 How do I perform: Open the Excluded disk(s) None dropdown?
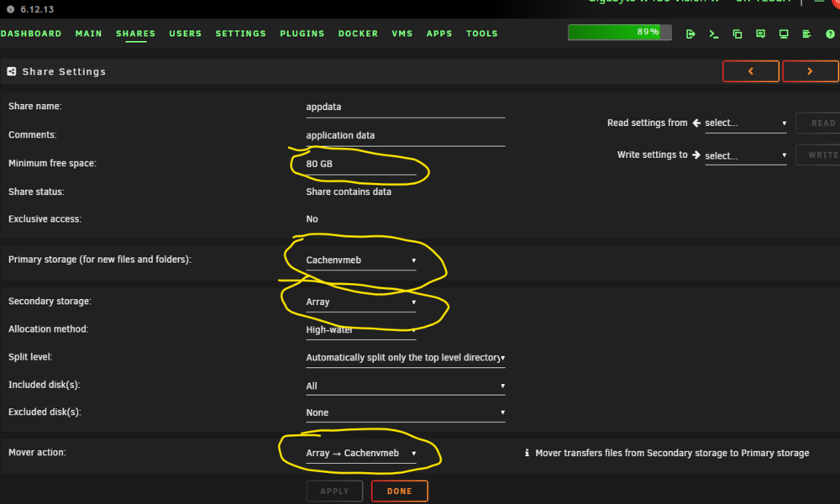(x=406, y=412)
